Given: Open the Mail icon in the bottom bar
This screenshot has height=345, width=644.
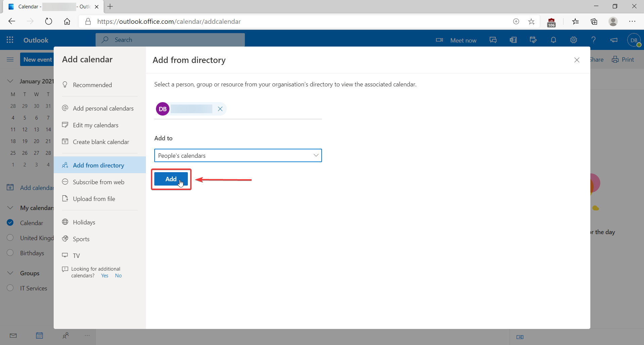Looking at the screenshot, I should click(x=13, y=336).
